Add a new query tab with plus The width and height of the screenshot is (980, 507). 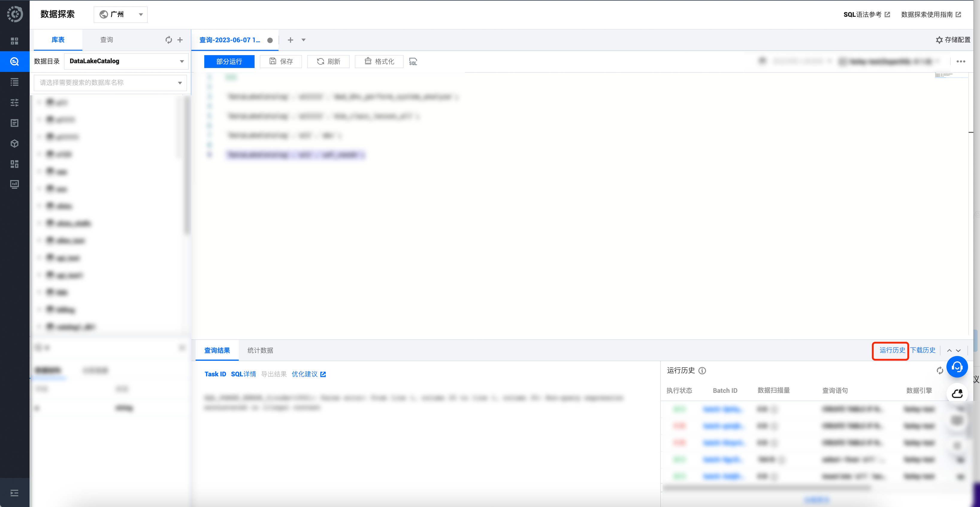click(290, 40)
